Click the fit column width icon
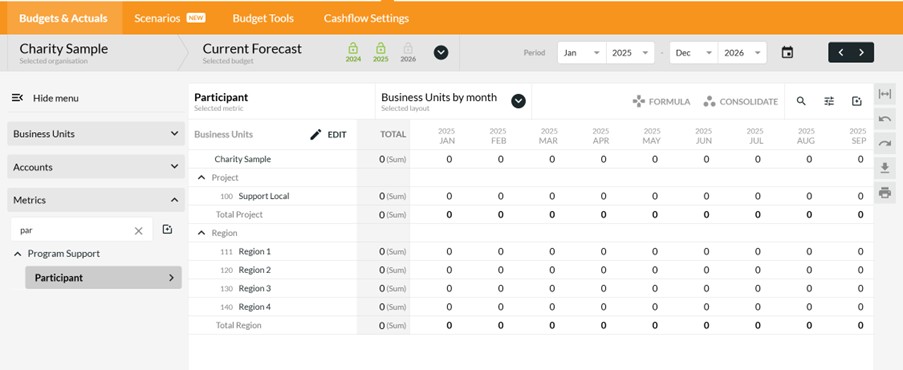903x370 pixels. pyautogui.click(x=885, y=94)
